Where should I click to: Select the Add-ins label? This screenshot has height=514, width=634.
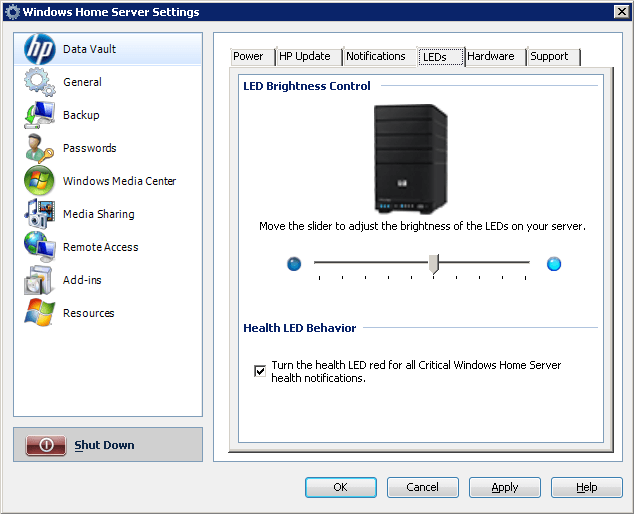click(82, 280)
